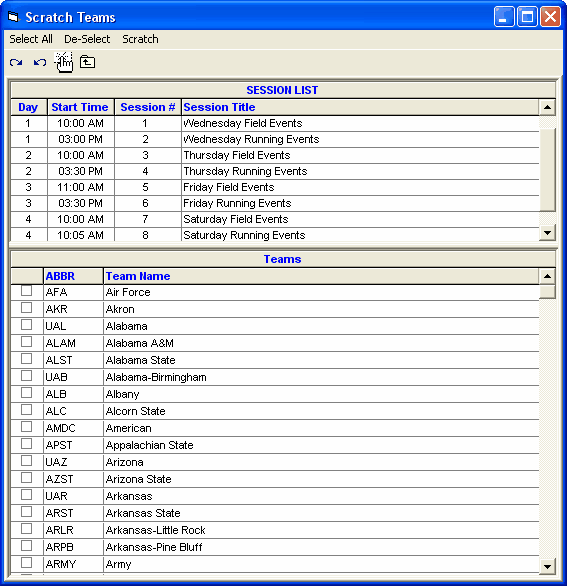Click the Session Title column header
This screenshot has width=567, height=586.
[360, 107]
